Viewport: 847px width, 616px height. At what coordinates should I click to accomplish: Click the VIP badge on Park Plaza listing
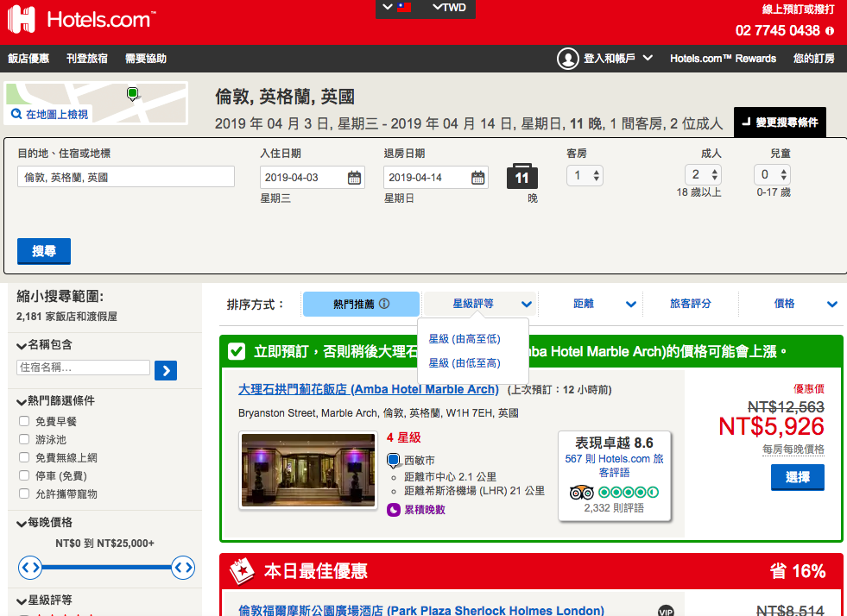pyautogui.click(x=666, y=611)
